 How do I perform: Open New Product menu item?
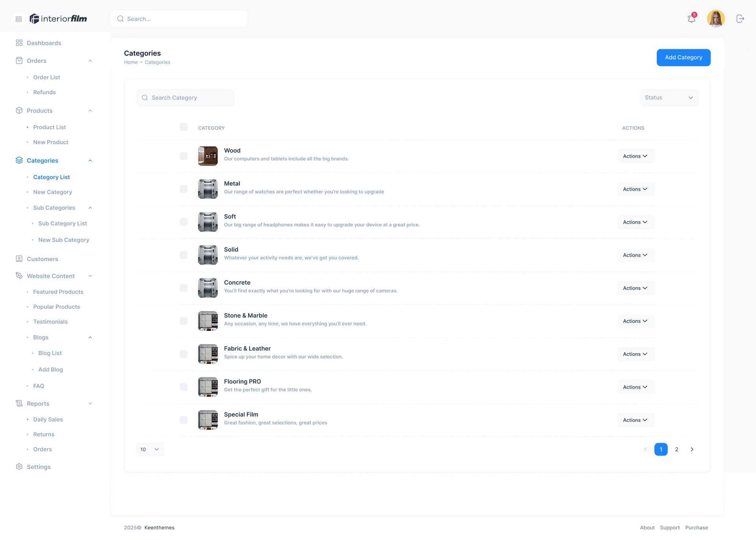tap(51, 142)
